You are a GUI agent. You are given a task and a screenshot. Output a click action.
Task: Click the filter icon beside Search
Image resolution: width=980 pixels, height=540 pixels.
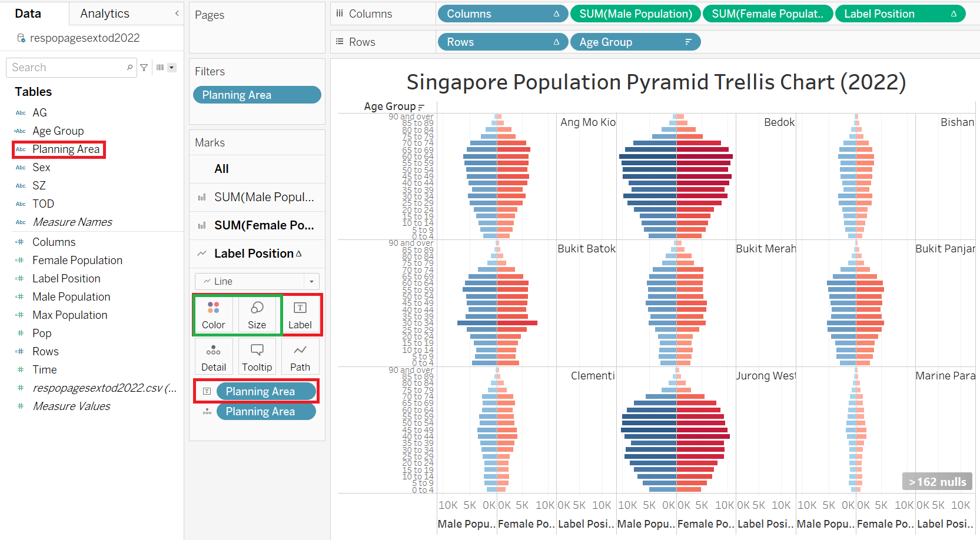click(x=144, y=68)
